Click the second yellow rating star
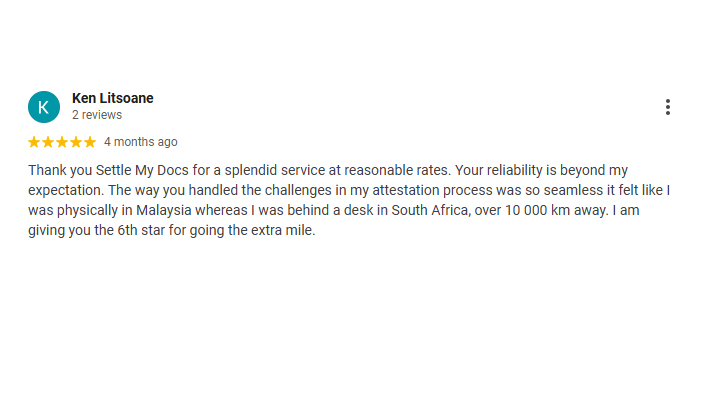This screenshot has width=728, height=409. 48,142
